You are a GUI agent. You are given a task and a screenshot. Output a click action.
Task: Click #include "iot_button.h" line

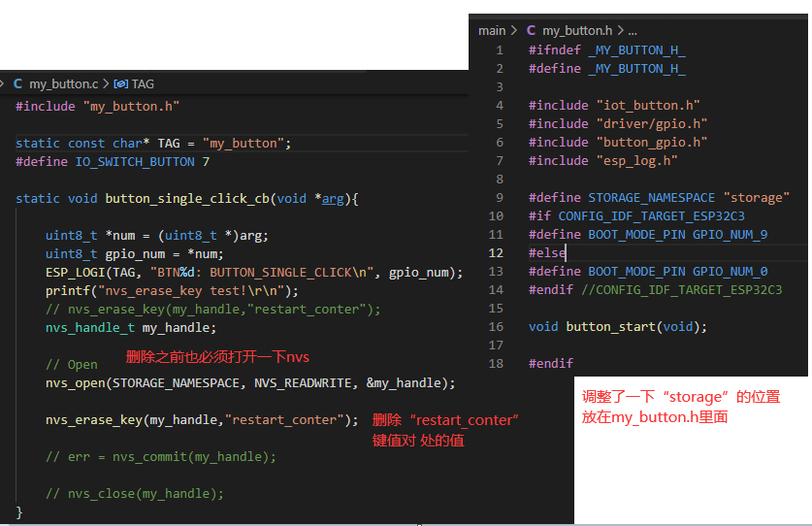click(x=614, y=105)
